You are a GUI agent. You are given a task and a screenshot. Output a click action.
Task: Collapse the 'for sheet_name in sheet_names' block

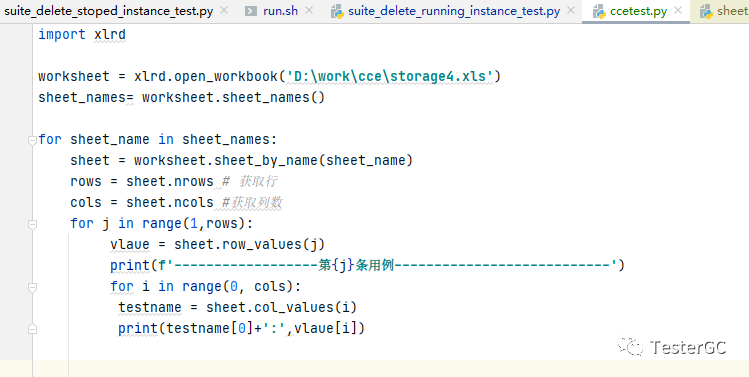(32, 140)
